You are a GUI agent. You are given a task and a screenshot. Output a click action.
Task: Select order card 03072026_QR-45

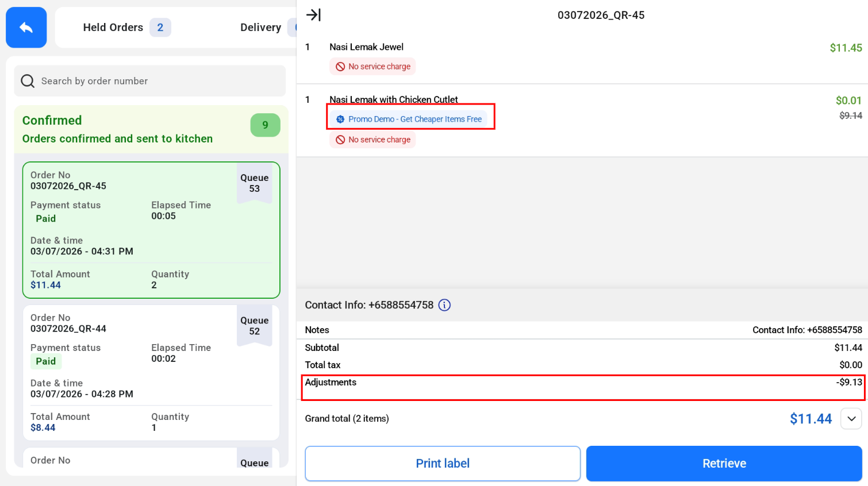pyautogui.click(x=151, y=230)
